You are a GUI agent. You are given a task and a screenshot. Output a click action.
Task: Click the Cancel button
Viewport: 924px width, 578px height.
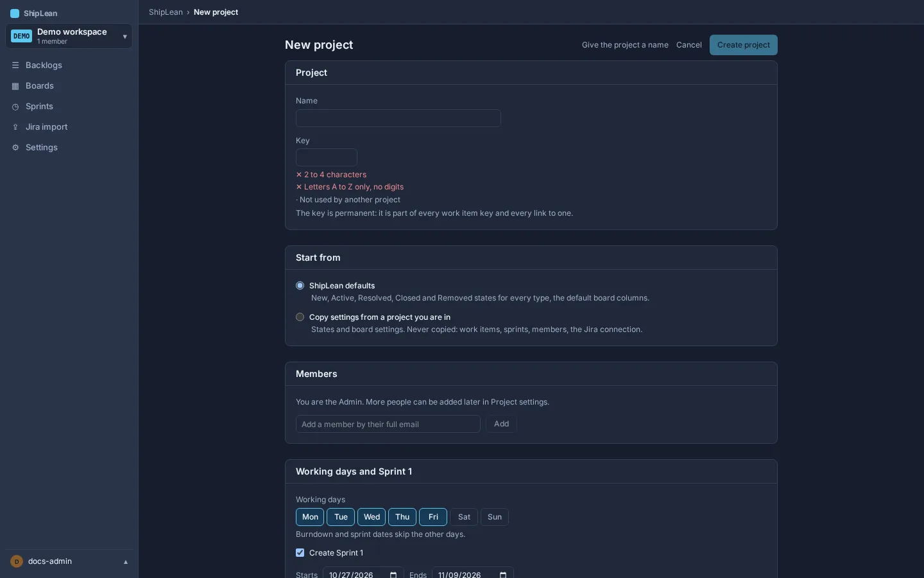pyautogui.click(x=689, y=45)
